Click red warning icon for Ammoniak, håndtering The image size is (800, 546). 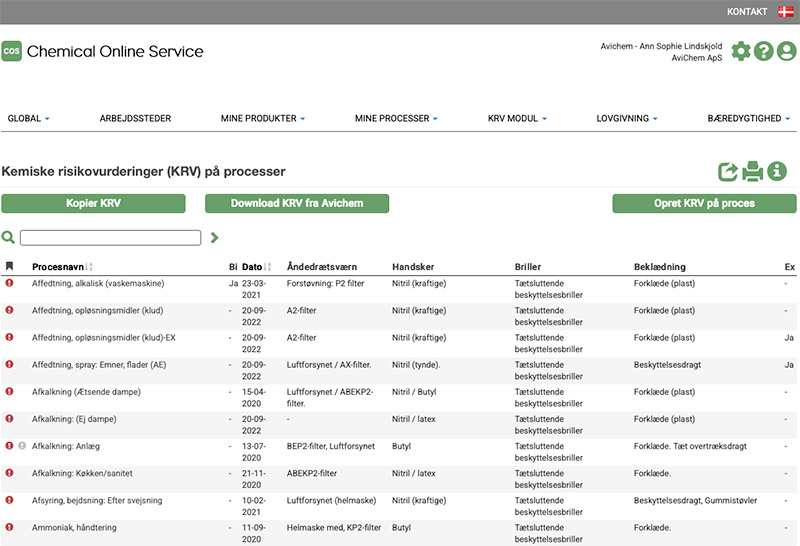(9, 526)
